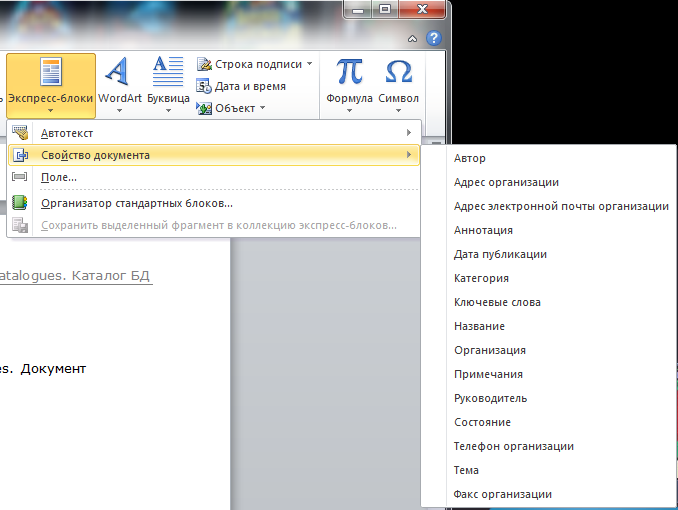The height and width of the screenshot is (510, 678).
Task: Click the Экспресс-блоки icon in ribbon
Action: [x=50, y=73]
